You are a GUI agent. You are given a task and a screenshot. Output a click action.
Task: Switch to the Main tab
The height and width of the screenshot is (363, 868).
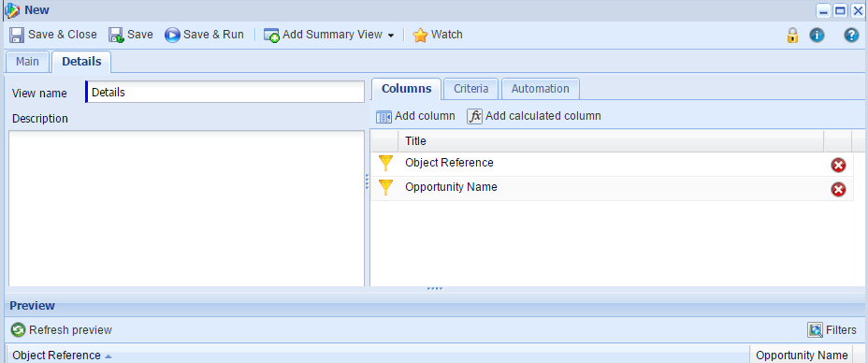click(27, 62)
